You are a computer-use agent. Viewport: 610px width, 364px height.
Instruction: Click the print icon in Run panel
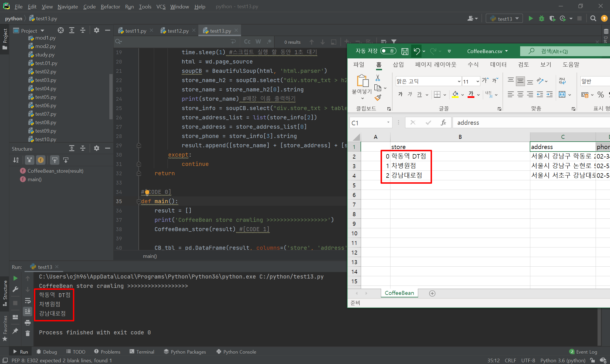tap(28, 323)
